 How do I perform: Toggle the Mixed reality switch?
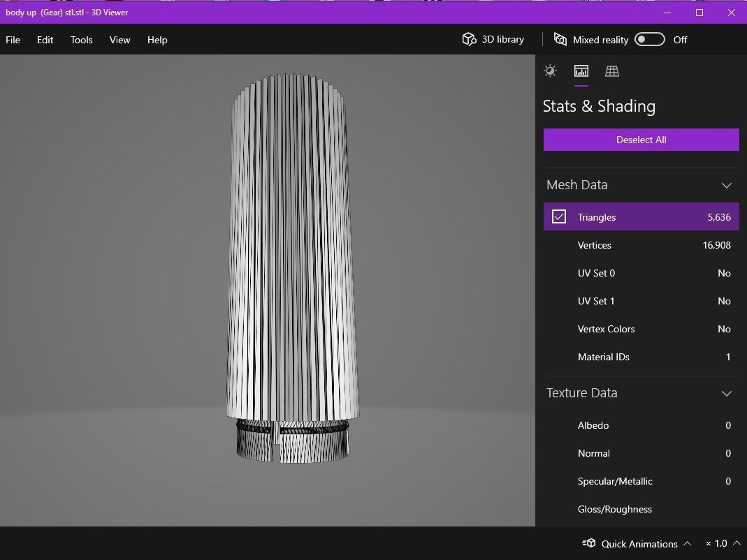pyautogui.click(x=649, y=39)
